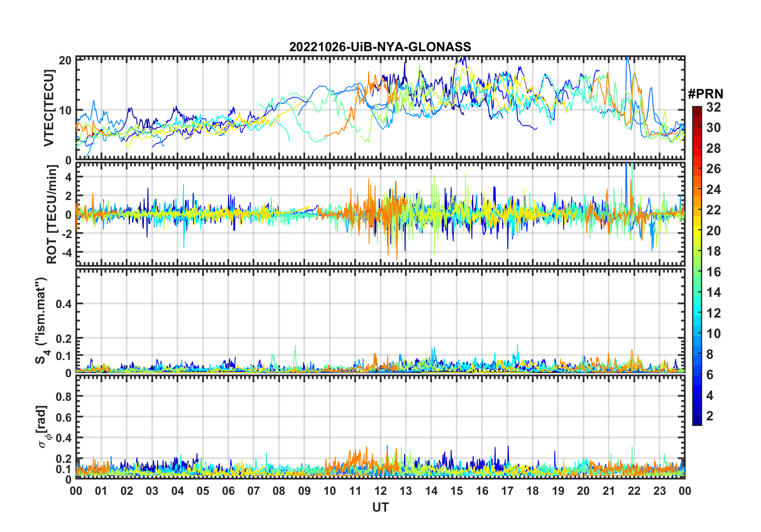Click hour 21 on the UT axis
Screen dimensions: 761x532
point(609,491)
